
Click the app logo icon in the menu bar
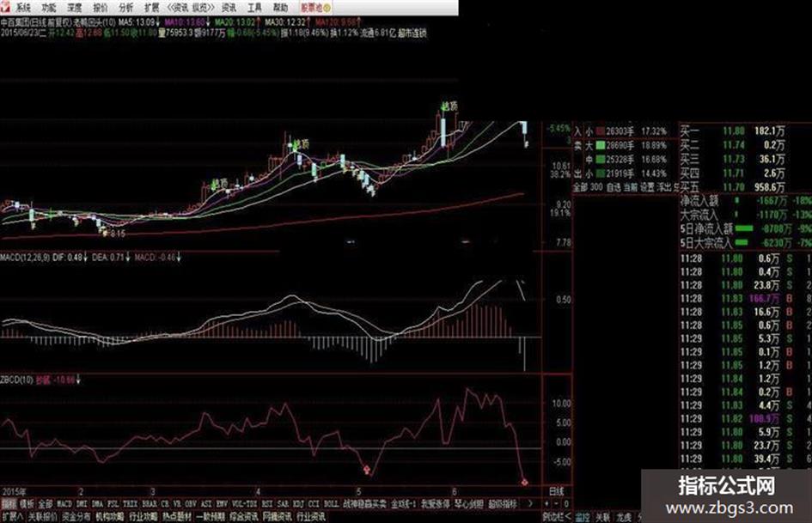pos(4,6)
